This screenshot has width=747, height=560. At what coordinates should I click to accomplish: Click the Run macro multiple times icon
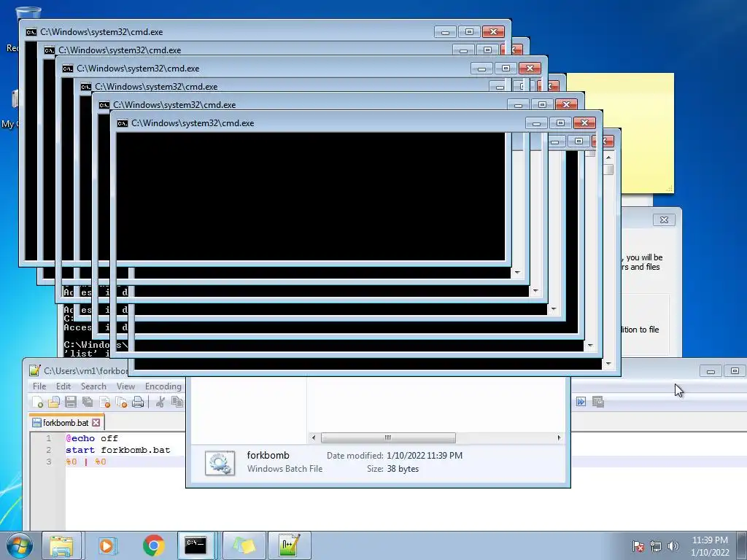click(x=581, y=402)
